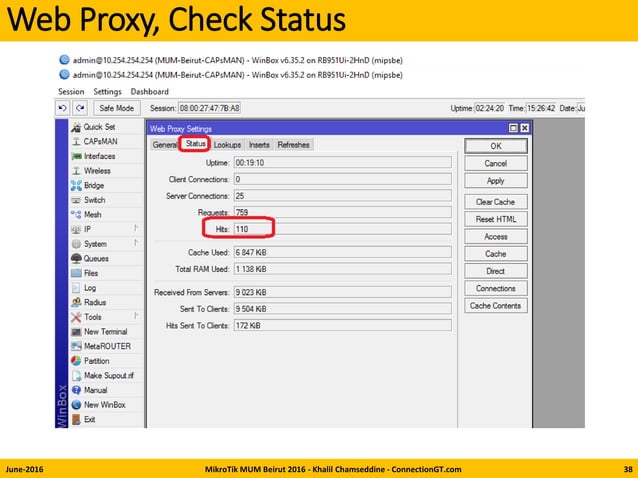Open the Files sidebar entry
The height and width of the screenshot is (478, 638).
107,273
